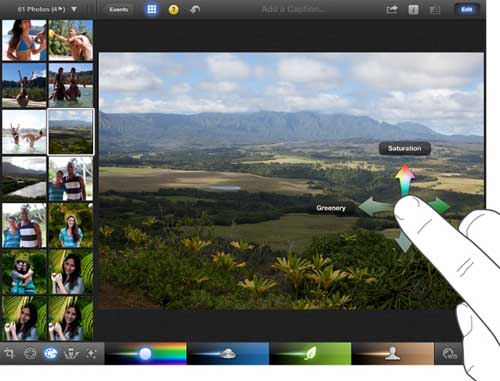Tap the left Greenery arrow
This screenshot has width=500, height=381.
(x=375, y=207)
